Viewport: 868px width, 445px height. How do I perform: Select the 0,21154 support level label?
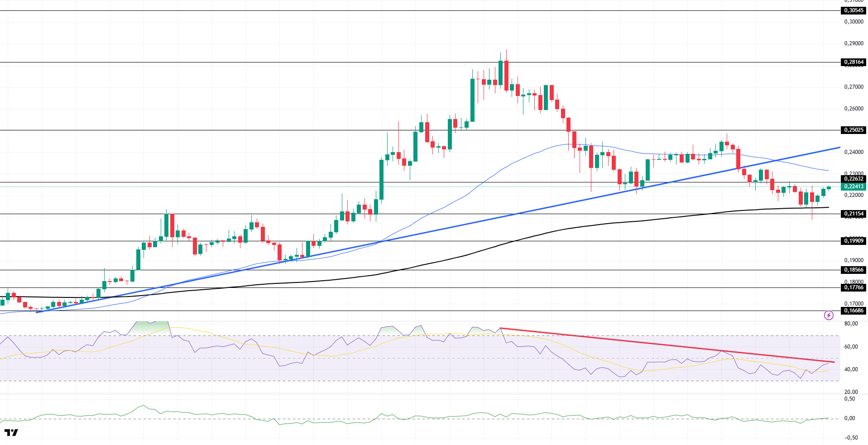(x=854, y=214)
